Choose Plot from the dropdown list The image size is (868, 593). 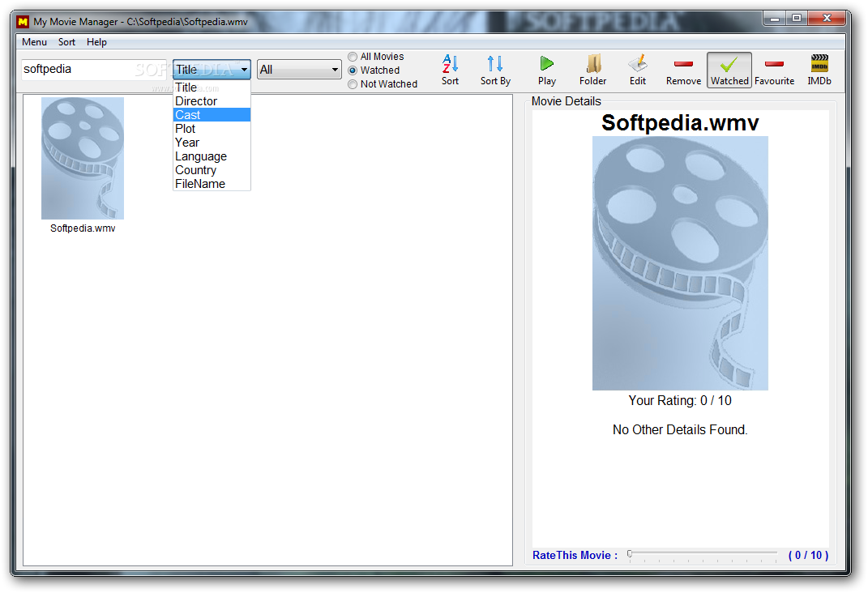tap(212, 129)
